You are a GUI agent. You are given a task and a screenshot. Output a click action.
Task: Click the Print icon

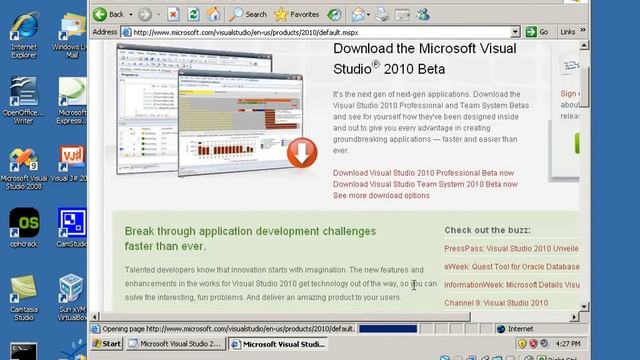382,15
